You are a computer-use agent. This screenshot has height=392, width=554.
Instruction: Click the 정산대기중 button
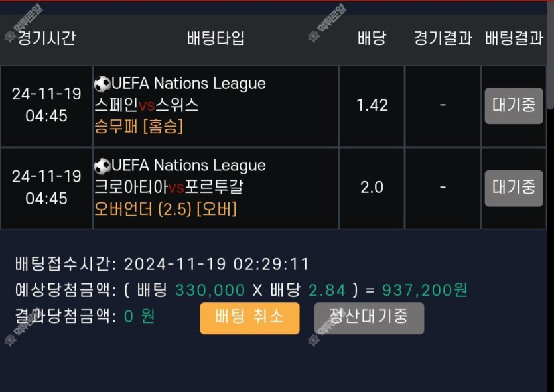click(369, 318)
